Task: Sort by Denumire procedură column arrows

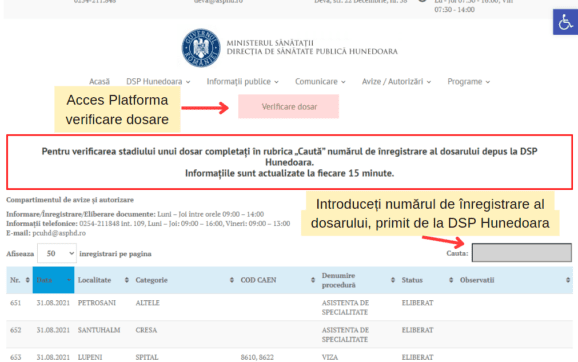Action: coord(393,280)
